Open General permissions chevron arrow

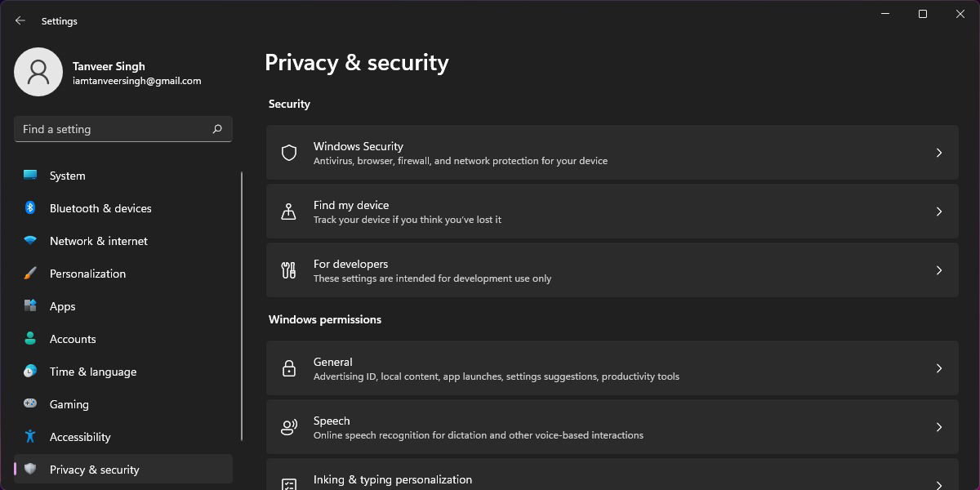coord(939,368)
